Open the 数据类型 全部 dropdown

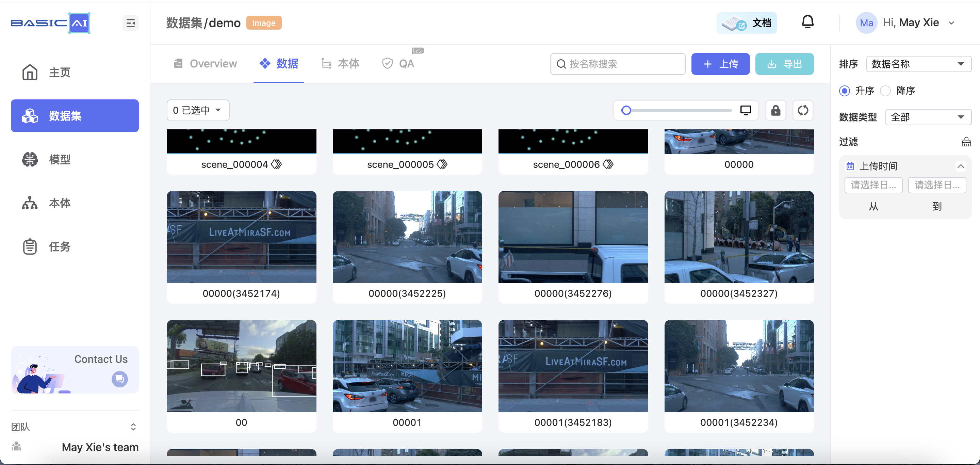928,117
